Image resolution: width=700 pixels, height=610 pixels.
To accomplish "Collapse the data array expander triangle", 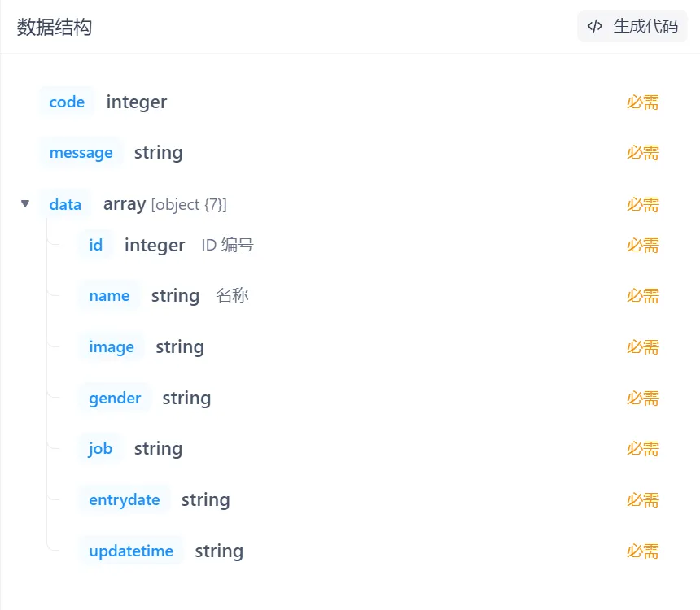I will [x=25, y=203].
